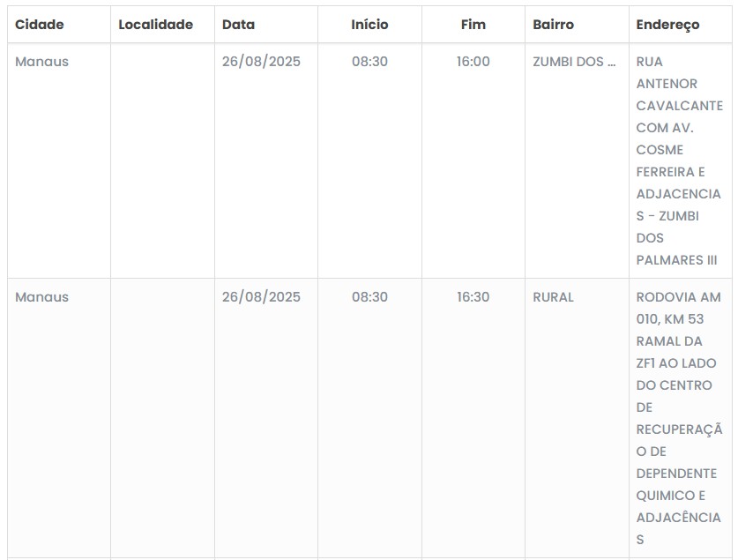
Task: Click Manaus in the first table row
Action: point(41,62)
